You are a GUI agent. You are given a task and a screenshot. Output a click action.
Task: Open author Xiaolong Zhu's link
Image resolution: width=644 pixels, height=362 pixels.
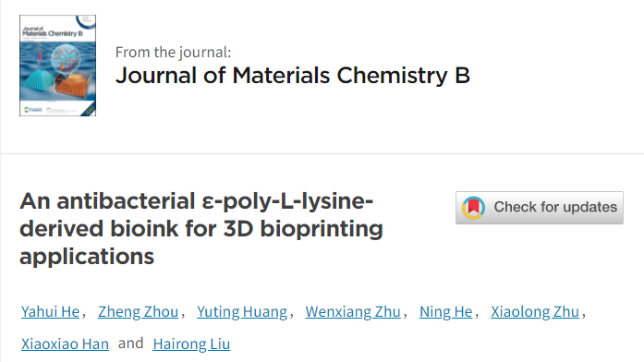[535, 312]
